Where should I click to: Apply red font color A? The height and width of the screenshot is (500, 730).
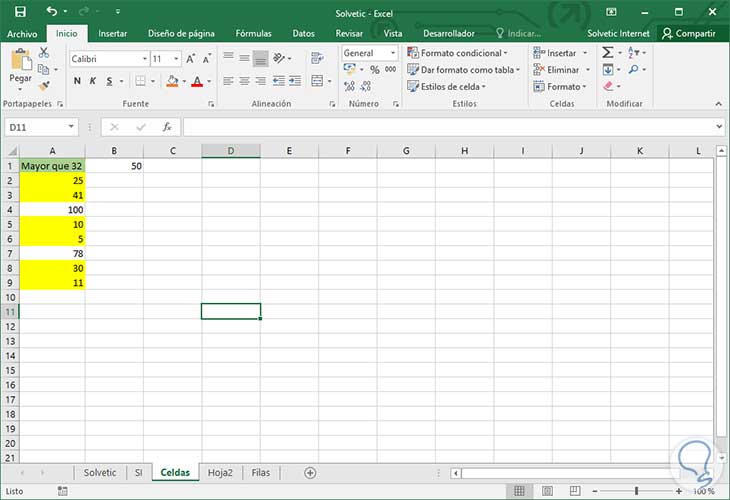click(x=197, y=81)
